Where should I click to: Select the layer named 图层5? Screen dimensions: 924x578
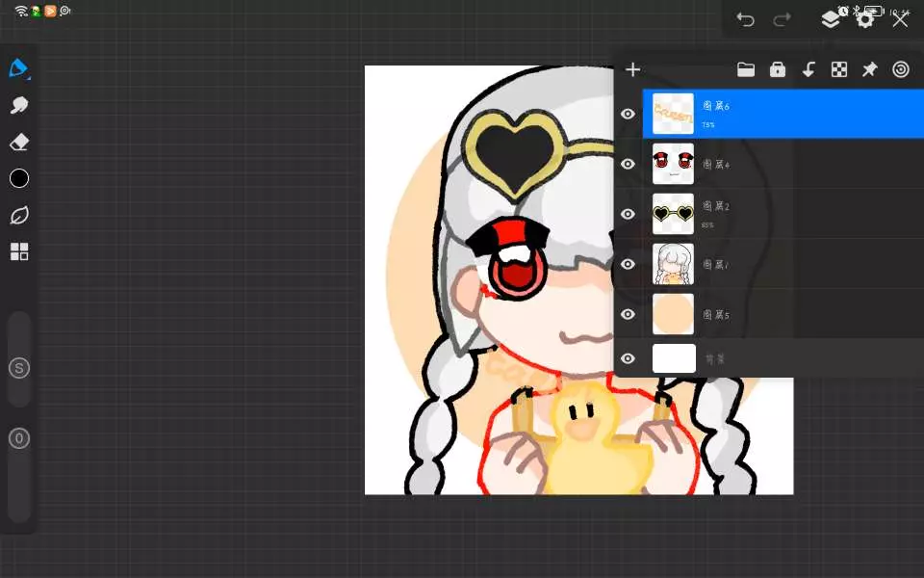(783, 314)
